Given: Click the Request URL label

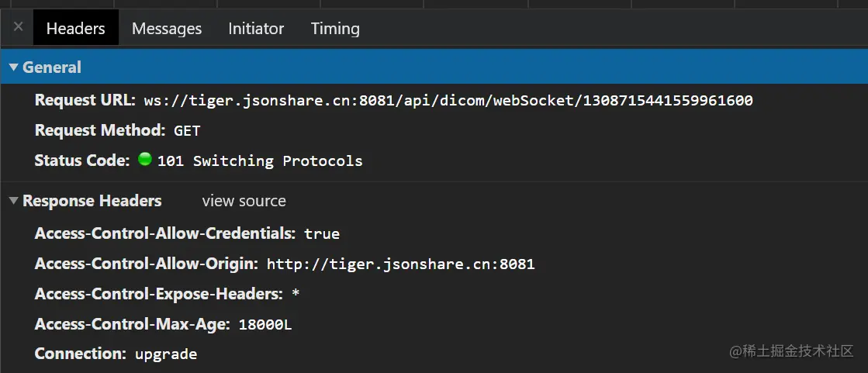Looking at the screenshot, I should coord(85,100).
